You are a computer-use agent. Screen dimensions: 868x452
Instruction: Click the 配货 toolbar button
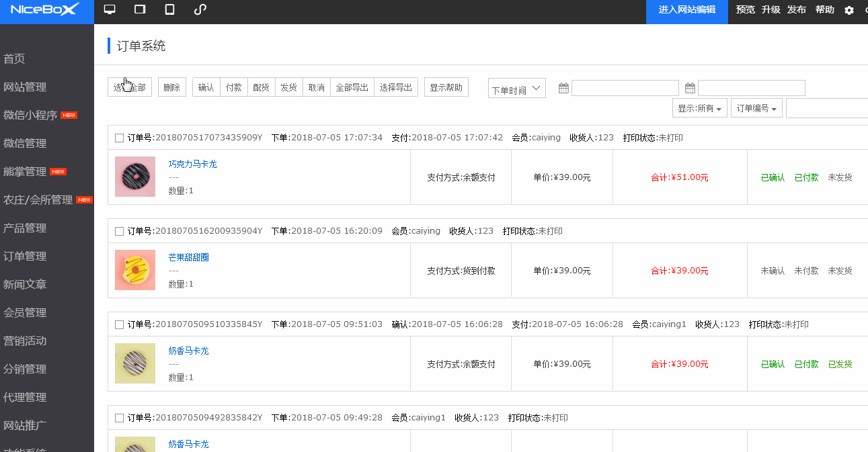(x=262, y=87)
